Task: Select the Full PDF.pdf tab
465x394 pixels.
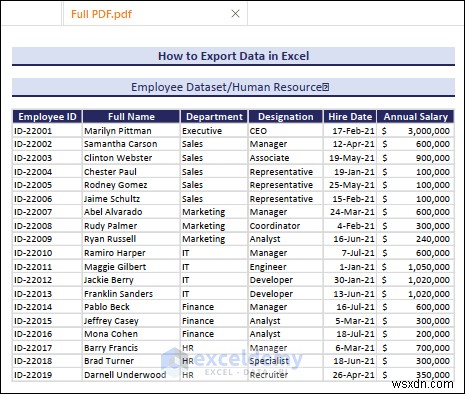Action: coord(155,14)
